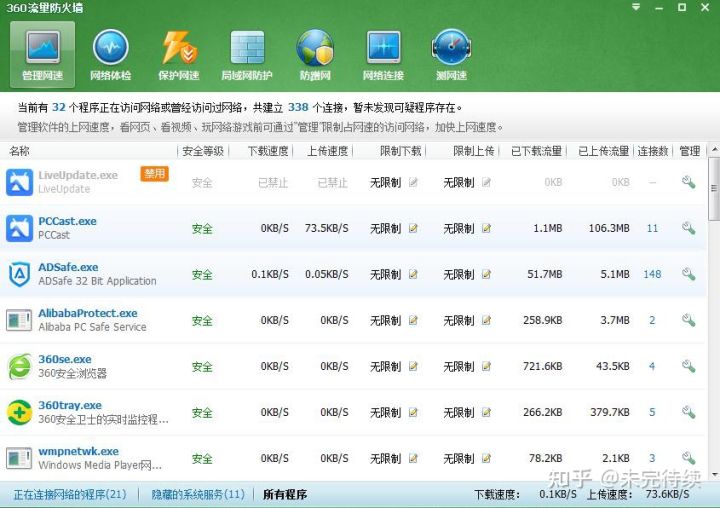Sort by 上传速度 column header

tap(327, 151)
